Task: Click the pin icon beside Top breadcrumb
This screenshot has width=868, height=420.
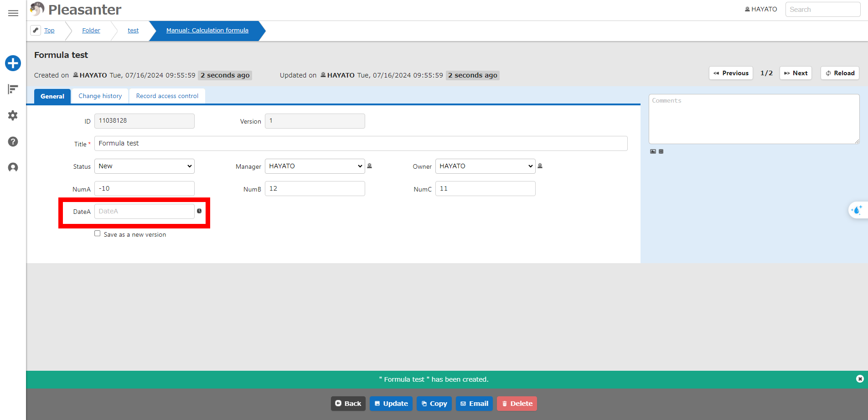Action: [x=36, y=30]
